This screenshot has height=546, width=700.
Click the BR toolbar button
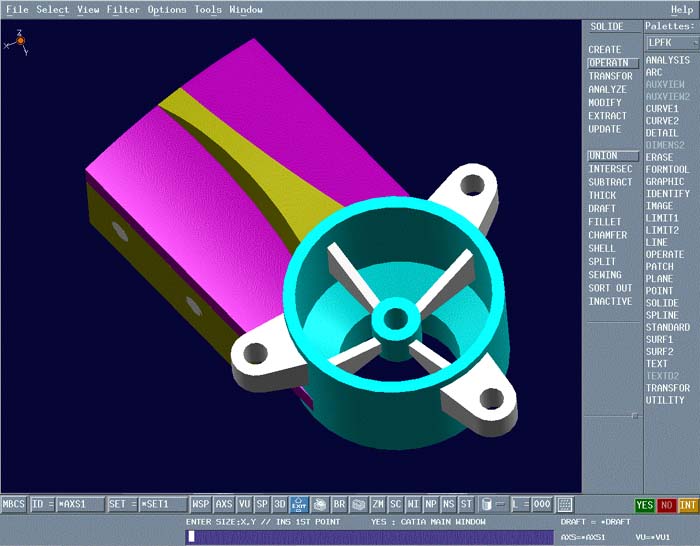[340, 505]
